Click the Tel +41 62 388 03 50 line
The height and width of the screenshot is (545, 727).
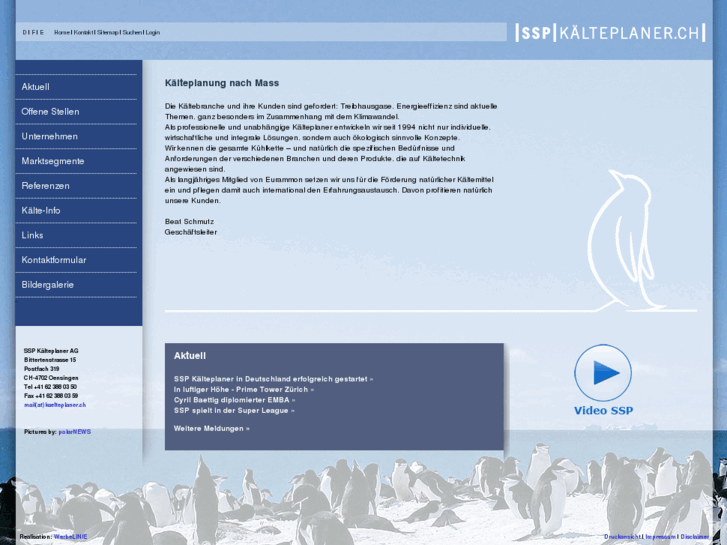(x=50, y=387)
